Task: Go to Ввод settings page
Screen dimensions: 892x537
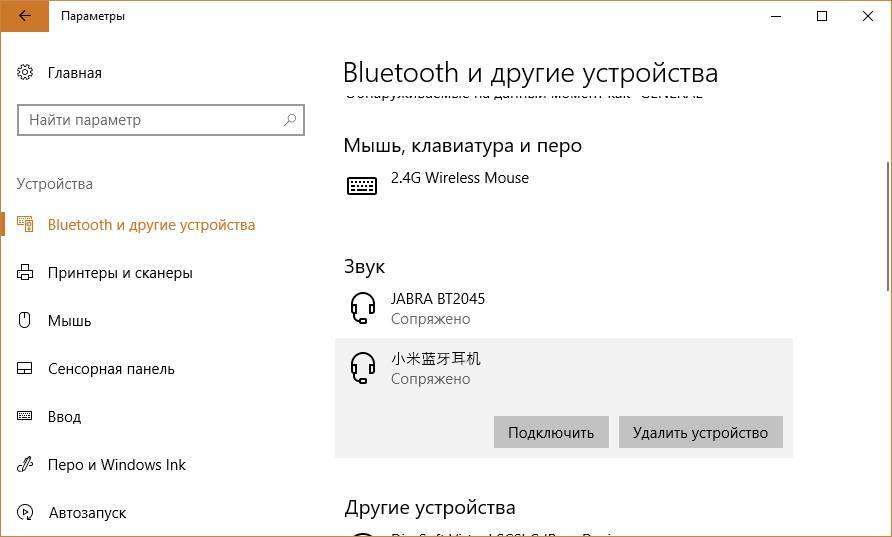Action: click(x=64, y=417)
